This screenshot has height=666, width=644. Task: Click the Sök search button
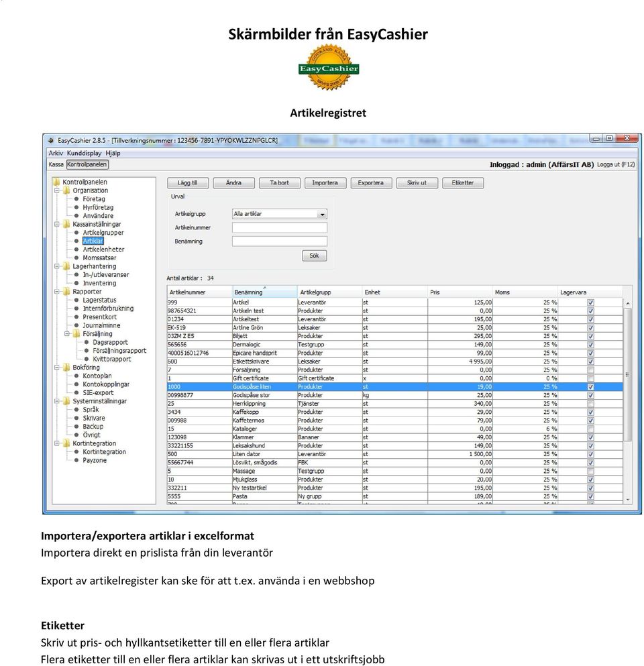[314, 256]
